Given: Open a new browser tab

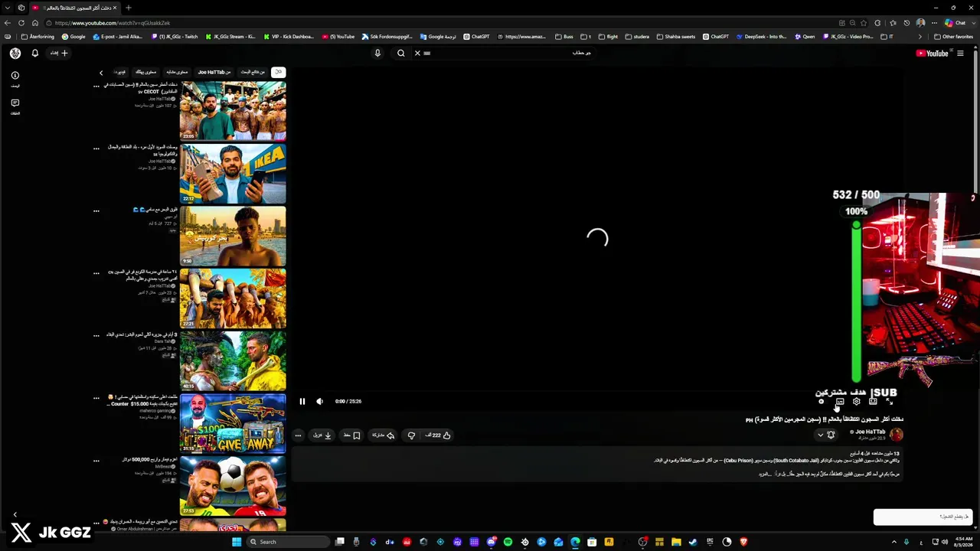Looking at the screenshot, I should pos(128,8).
